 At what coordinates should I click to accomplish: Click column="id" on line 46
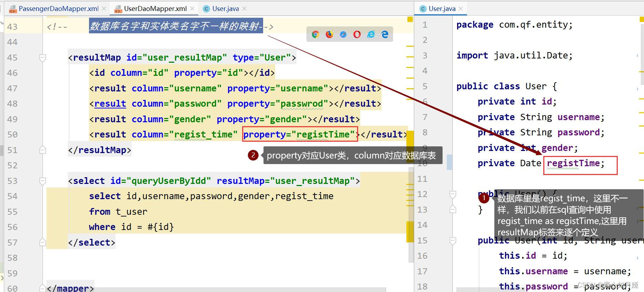139,73
